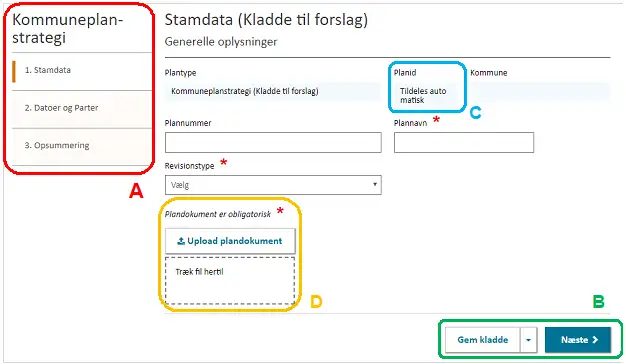
Task: Click the Planid Tildeles automatisk field
Action: click(x=427, y=95)
